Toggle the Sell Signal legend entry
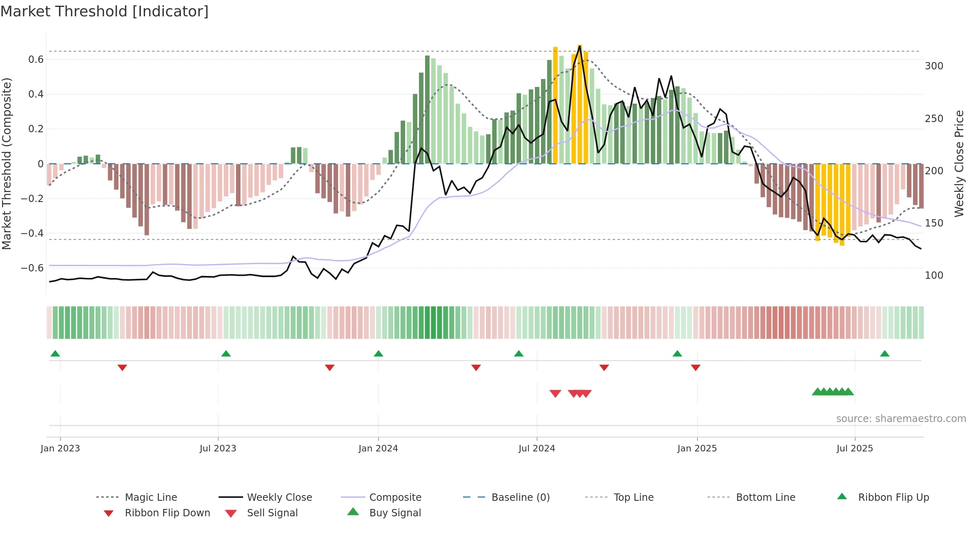Viewport: 980px width, 551px height. pyautogui.click(x=261, y=513)
